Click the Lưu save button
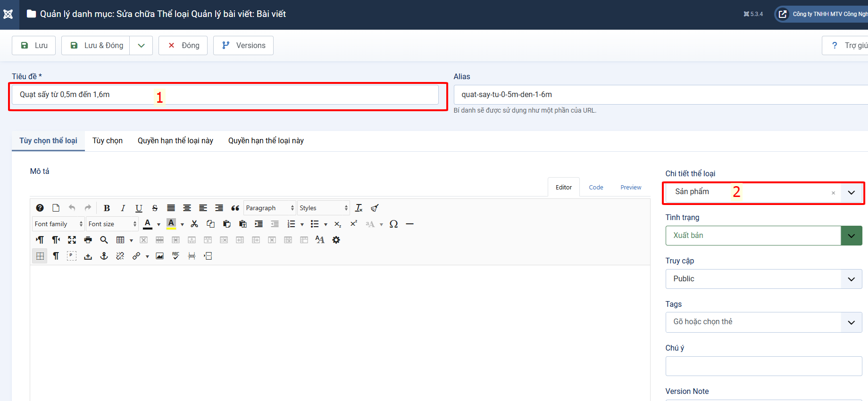 coord(34,45)
